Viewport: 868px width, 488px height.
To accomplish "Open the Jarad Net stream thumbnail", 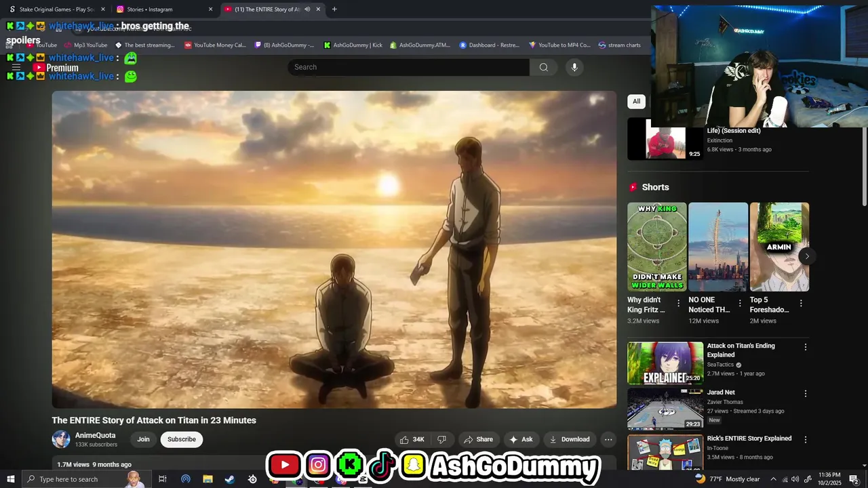I will 665,409.
